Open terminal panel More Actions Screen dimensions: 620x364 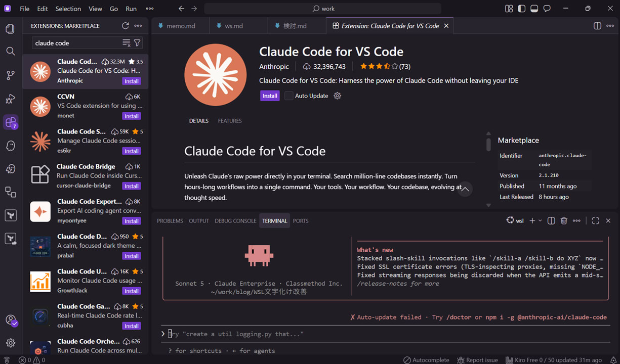pos(577,221)
